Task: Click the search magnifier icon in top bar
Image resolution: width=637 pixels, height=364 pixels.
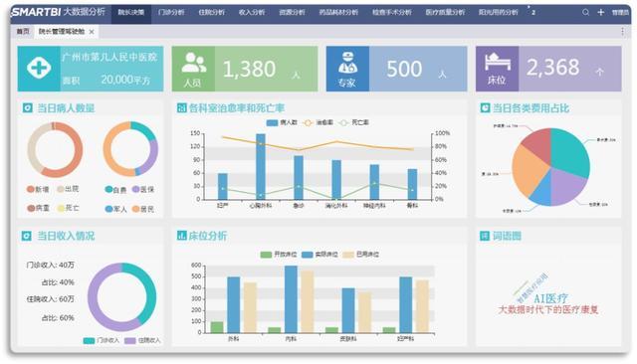Action: (x=585, y=12)
